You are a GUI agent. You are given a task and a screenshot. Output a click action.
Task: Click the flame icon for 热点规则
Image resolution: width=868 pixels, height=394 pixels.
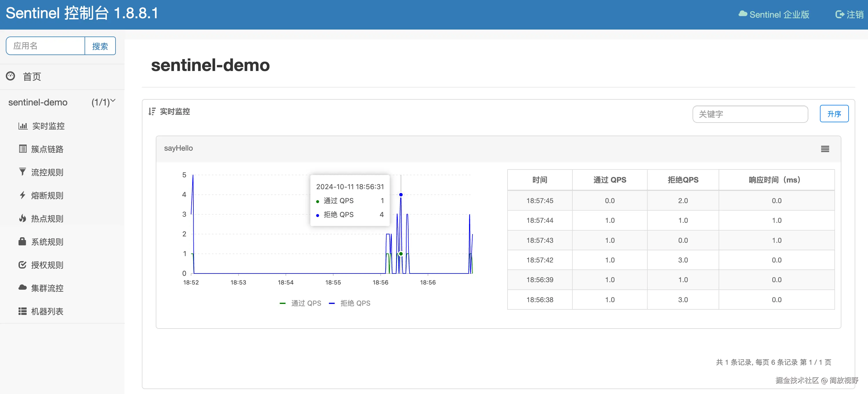[x=22, y=218]
